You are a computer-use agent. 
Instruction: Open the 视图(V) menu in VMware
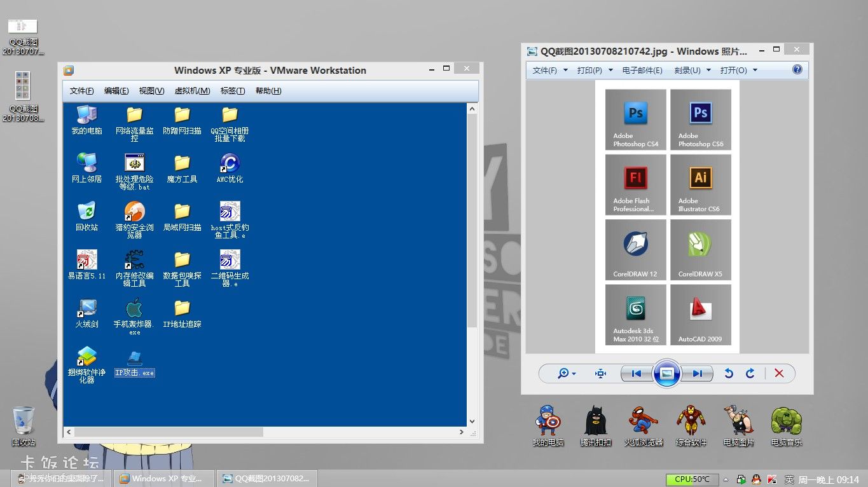click(x=151, y=91)
